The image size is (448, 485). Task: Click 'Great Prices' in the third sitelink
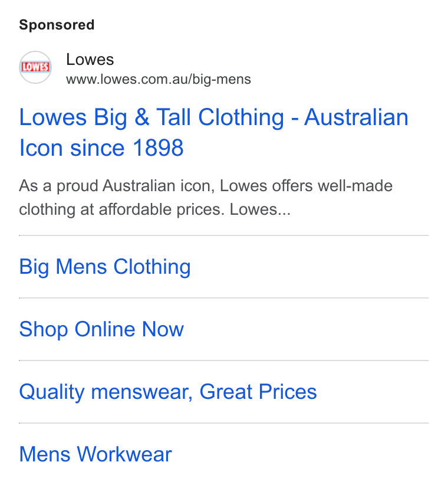point(258,392)
